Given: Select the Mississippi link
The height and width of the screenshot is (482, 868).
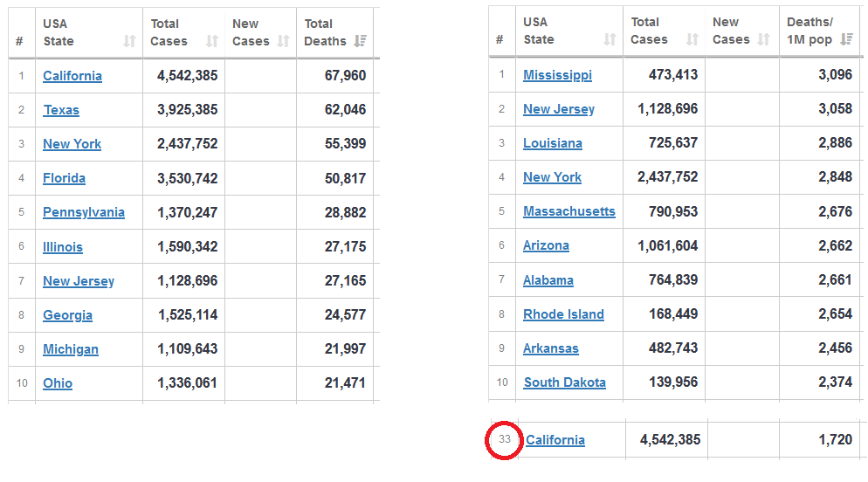Looking at the screenshot, I should (x=557, y=75).
